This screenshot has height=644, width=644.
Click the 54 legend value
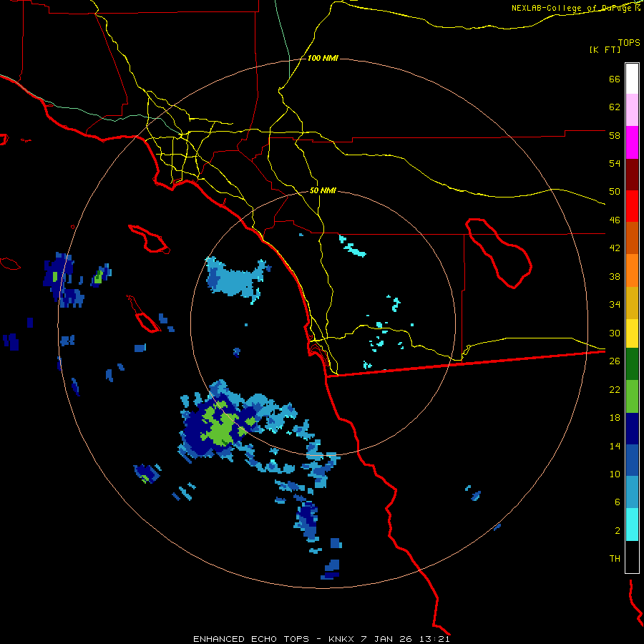[615, 163]
